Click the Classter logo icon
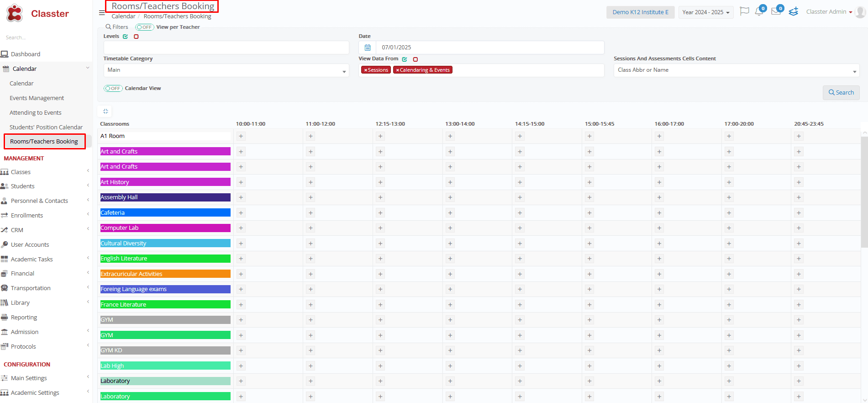Image resolution: width=868 pixels, height=403 pixels. pos(15,13)
